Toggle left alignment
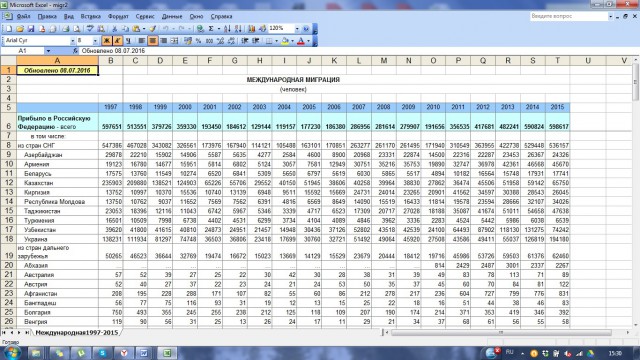This screenshot has width=640, height=360. point(142,40)
